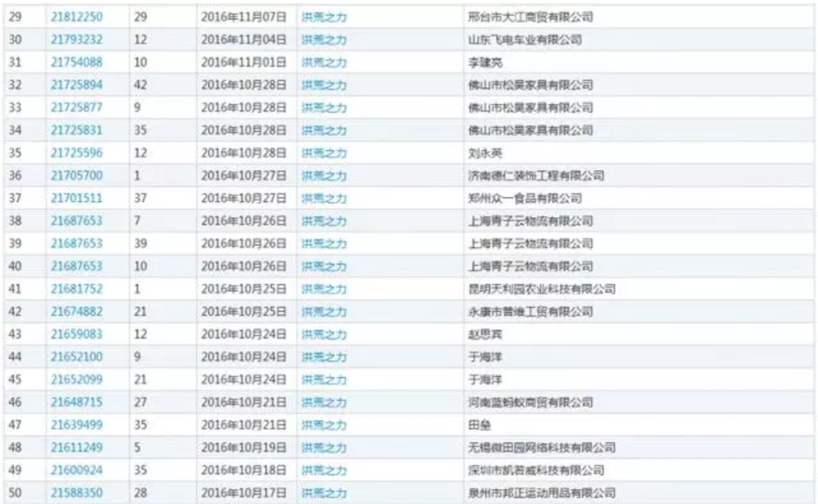Viewport: 818px width, 504px height.
Task: Click application number 21611249 link
Action: coord(76,448)
